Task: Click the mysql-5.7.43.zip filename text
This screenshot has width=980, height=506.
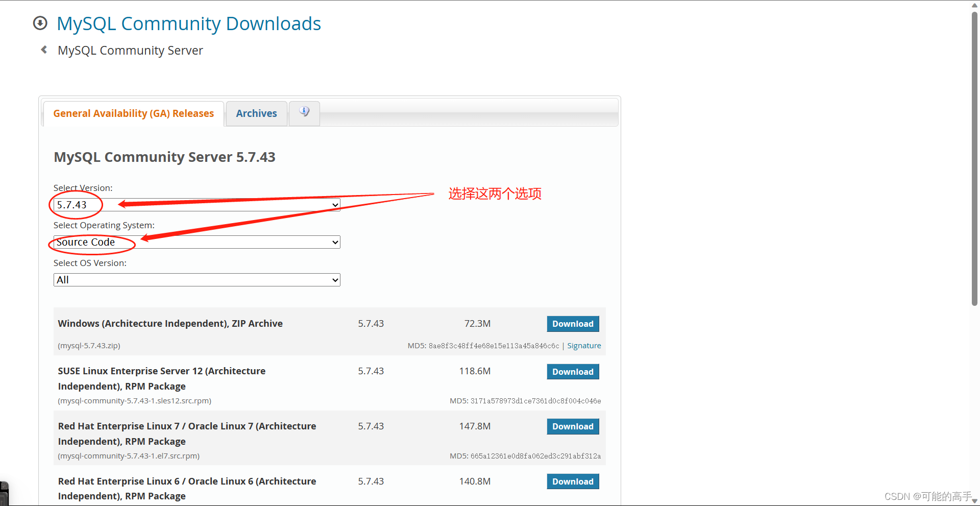Action: click(89, 346)
